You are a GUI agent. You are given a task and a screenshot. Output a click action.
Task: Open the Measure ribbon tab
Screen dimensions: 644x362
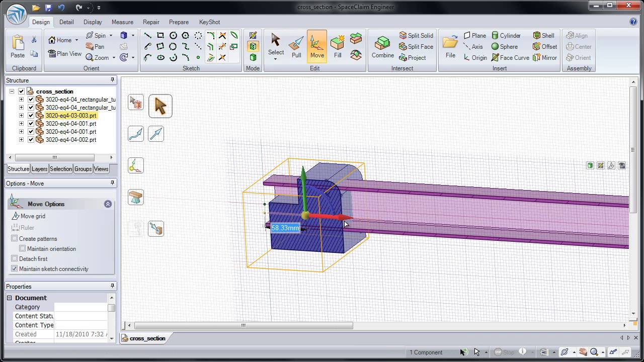pos(122,22)
